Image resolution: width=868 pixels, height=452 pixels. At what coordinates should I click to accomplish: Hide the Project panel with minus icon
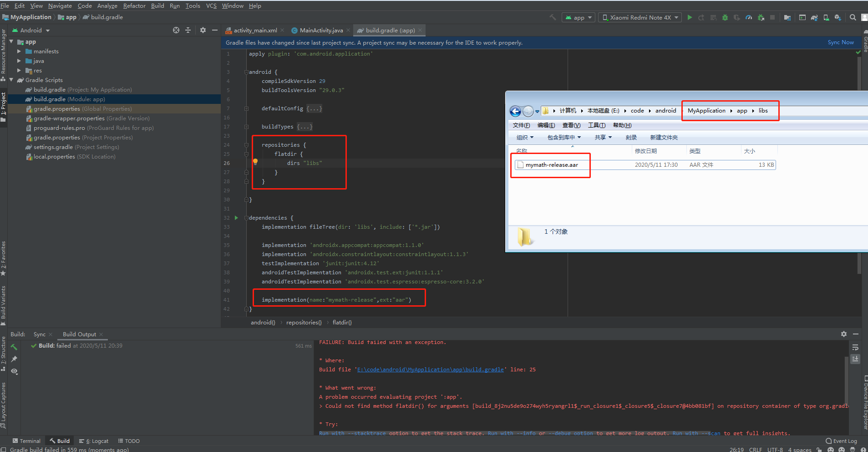point(215,30)
